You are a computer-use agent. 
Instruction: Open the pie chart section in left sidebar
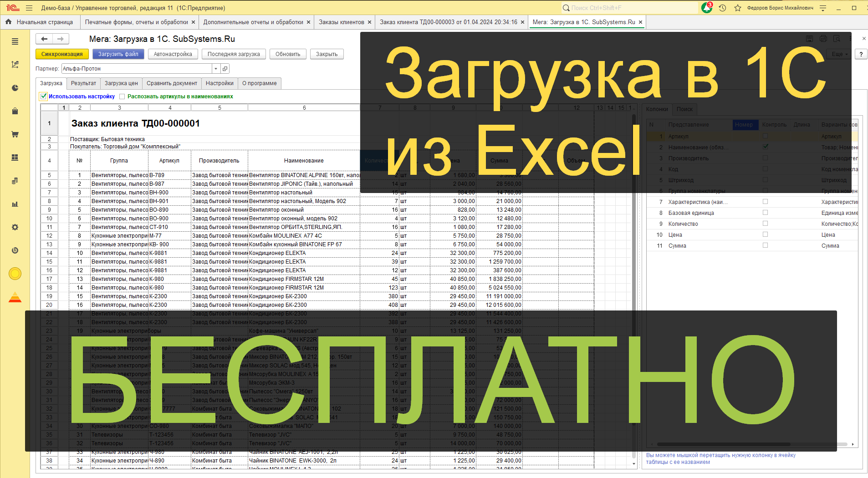coord(15,88)
